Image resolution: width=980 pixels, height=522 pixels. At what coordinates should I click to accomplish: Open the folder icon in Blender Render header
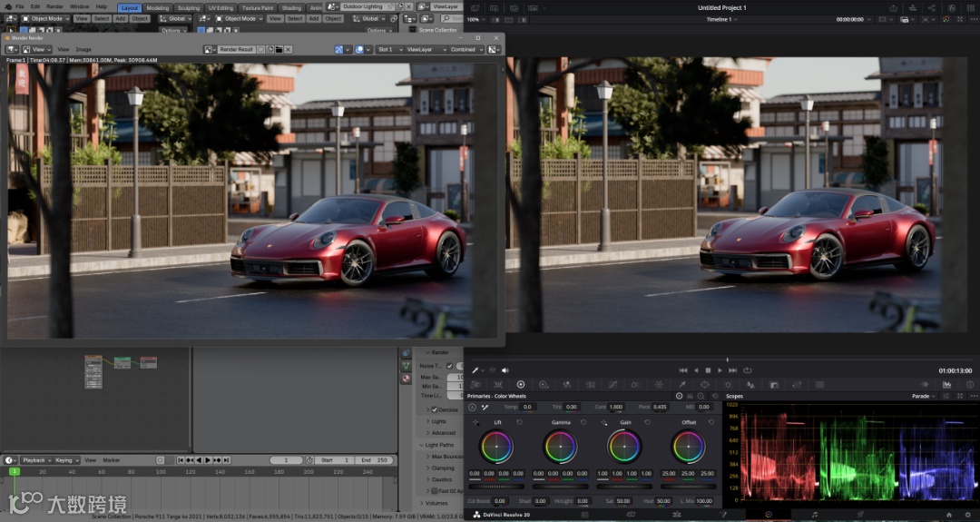[x=279, y=49]
